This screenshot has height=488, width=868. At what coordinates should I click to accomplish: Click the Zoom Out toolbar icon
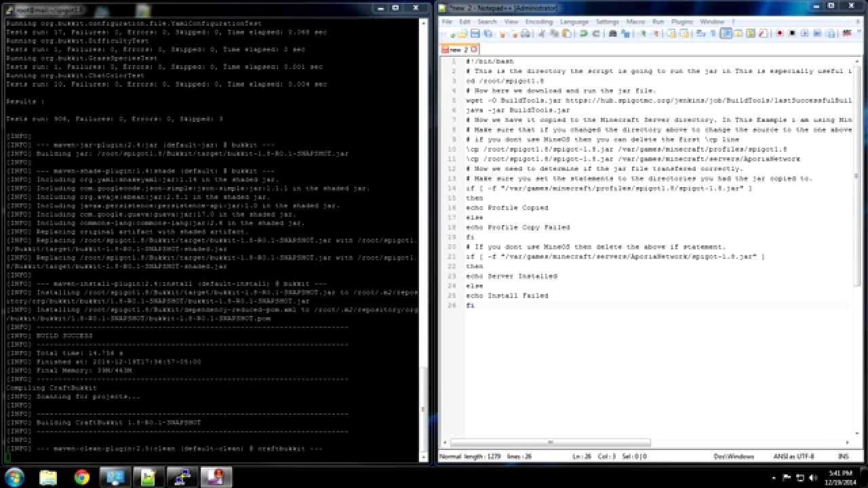coord(656,33)
